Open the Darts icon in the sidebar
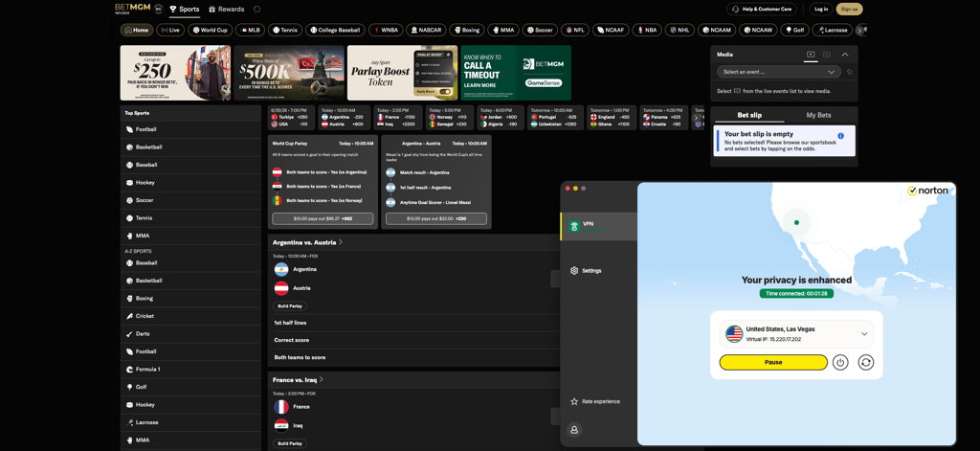Screen dimensions: 980x451 pos(129,334)
